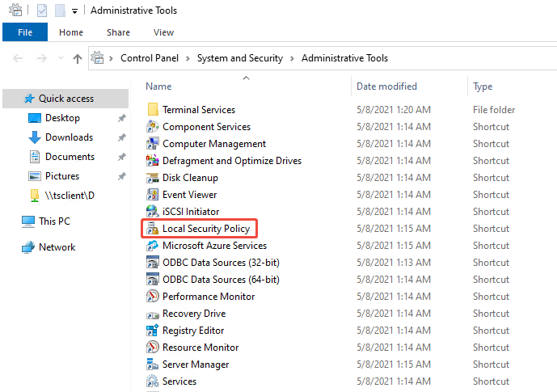The height and width of the screenshot is (392, 557).
Task: Click the Local Security Policy shortcut icon
Action: click(152, 229)
